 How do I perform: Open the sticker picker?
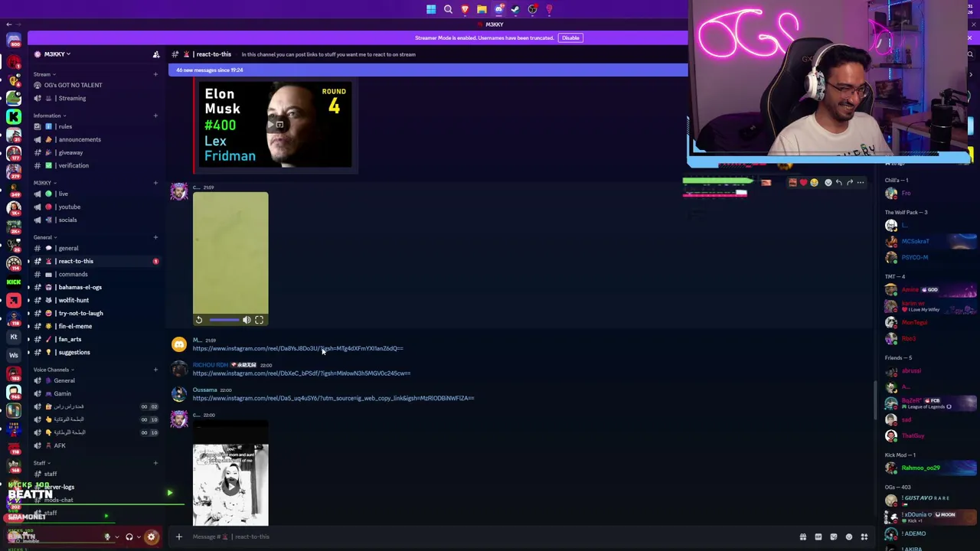834,537
